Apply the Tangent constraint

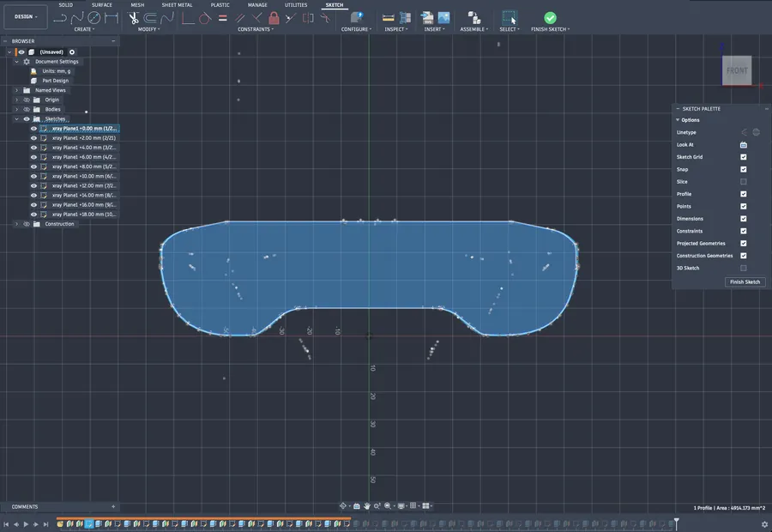(x=204, y=18)
